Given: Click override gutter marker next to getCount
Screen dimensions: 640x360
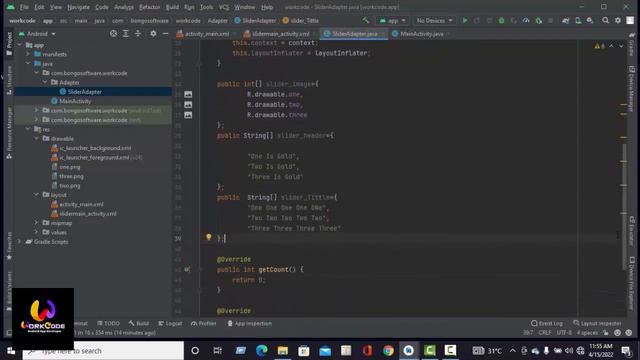Looking at the screenshot, I should pos(187,269).
